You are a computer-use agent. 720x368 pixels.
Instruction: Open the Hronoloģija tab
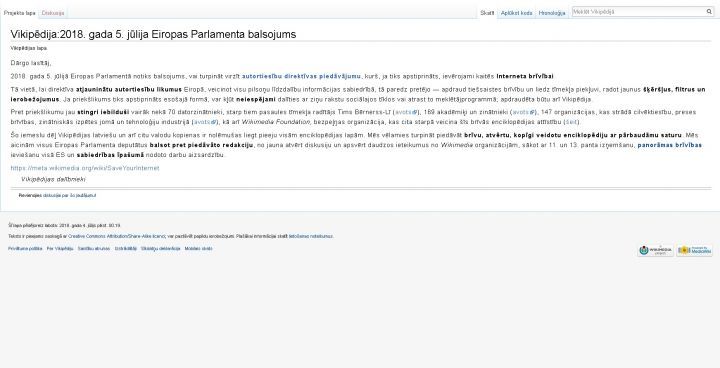pos(552,13)
